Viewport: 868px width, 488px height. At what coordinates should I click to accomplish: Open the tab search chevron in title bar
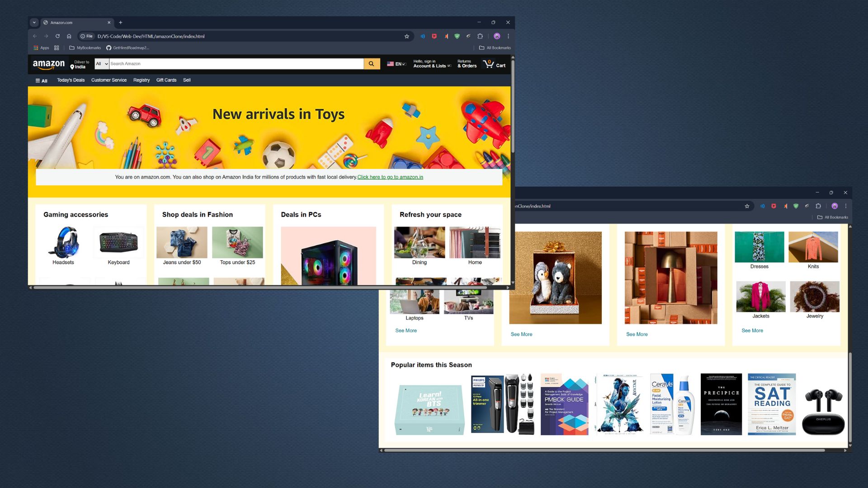click(34, 22)
